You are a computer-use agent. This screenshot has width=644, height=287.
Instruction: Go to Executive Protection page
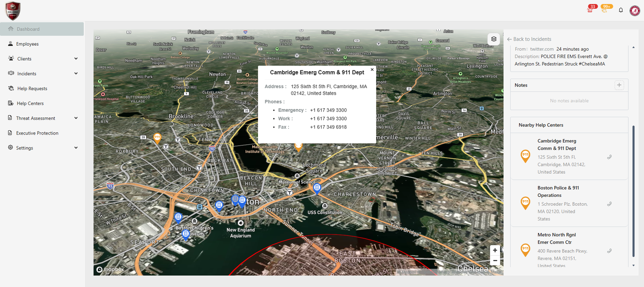[x=37, y=133]
